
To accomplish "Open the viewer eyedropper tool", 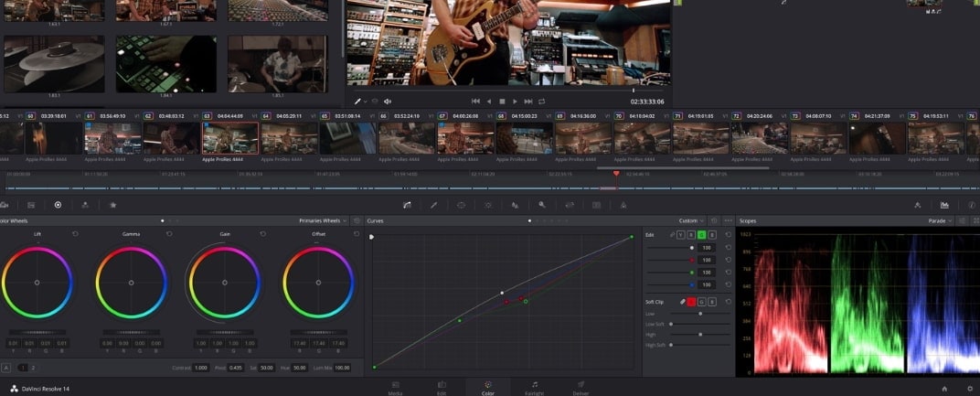I will coord(358,102).
